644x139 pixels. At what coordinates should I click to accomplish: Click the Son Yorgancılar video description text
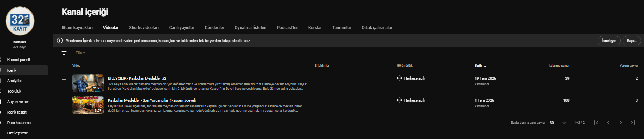pyautogui.click(x=205, y=108)
